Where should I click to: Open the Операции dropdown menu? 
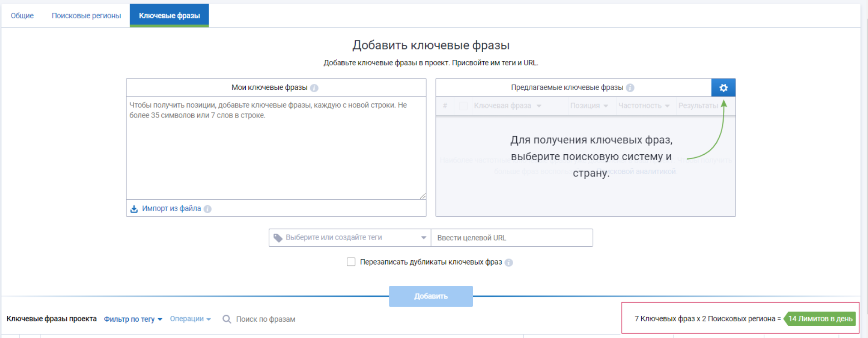click(x=190, y=319)
